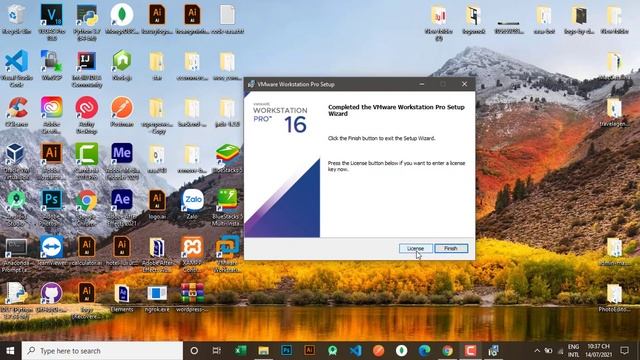Image resolution: width=640 pixels, height=360 pixels.
Task: Click the Type here to search box
Action: pos(102,351)
